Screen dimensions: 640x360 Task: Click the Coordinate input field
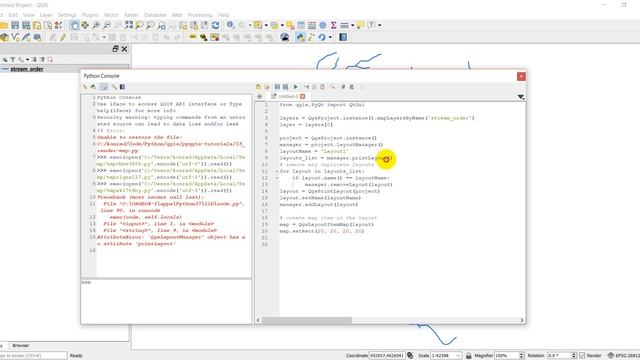coord(387,356)
